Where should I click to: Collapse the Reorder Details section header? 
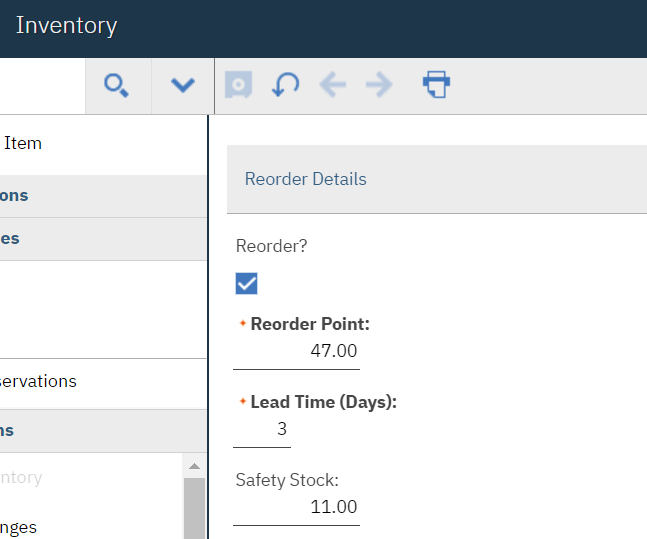point(306,179)
